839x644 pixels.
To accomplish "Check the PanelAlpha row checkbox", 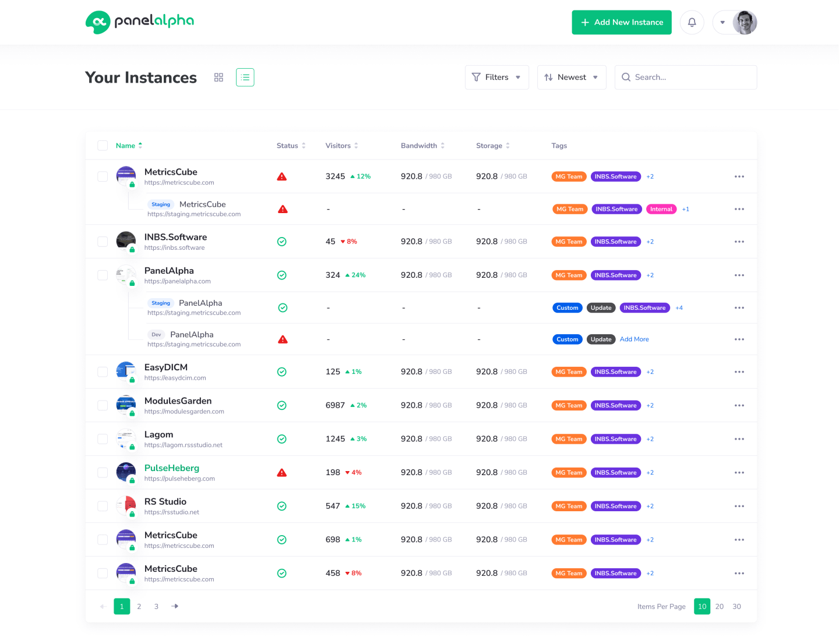I will (103, 275).
